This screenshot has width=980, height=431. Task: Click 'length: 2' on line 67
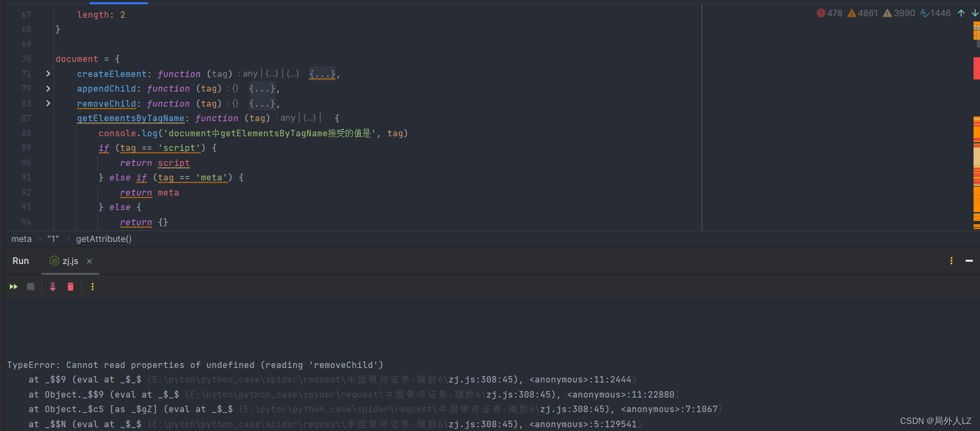[101, 15]
